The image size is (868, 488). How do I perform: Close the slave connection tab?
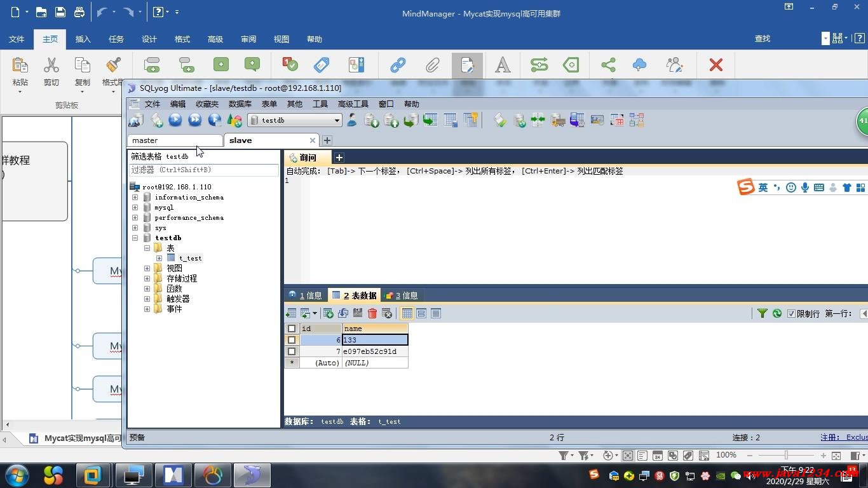[x=313, y=140]
